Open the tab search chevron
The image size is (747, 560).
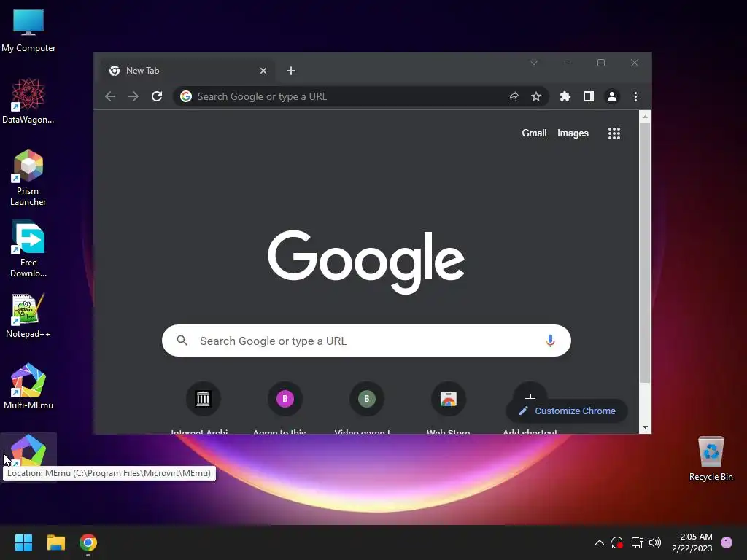534,63
